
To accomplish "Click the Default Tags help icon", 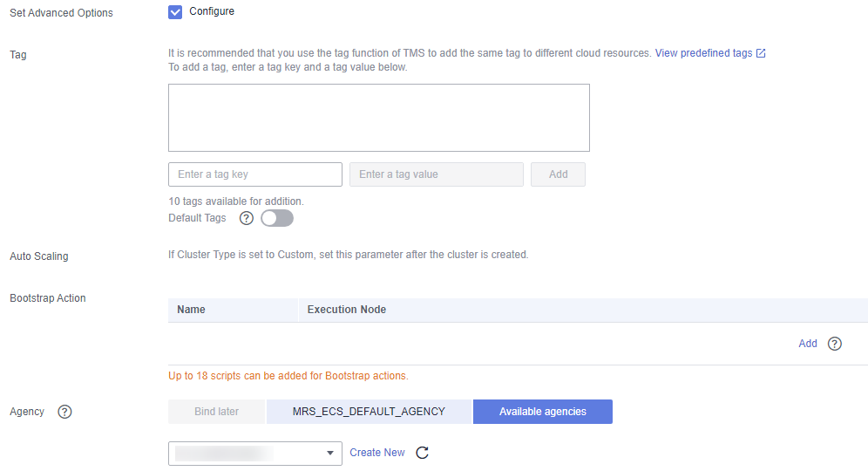I will pos(247,218).
